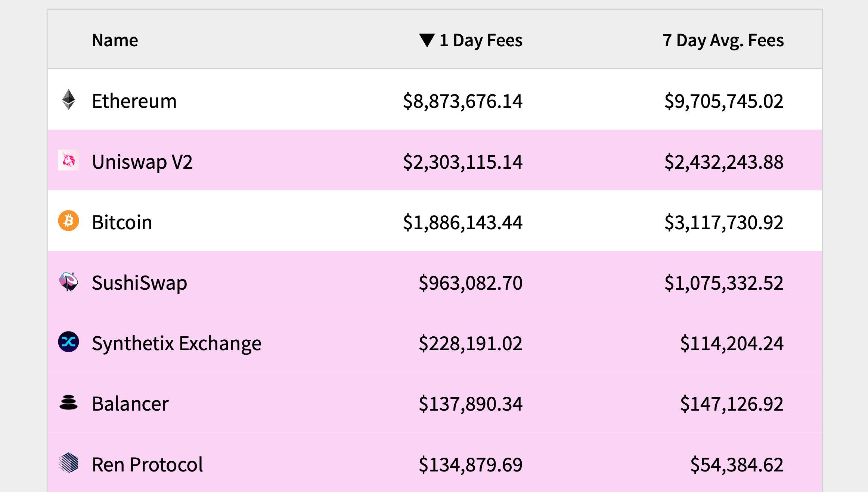Click the Ethereum diamond logo icon

click(x=68, y=100)
